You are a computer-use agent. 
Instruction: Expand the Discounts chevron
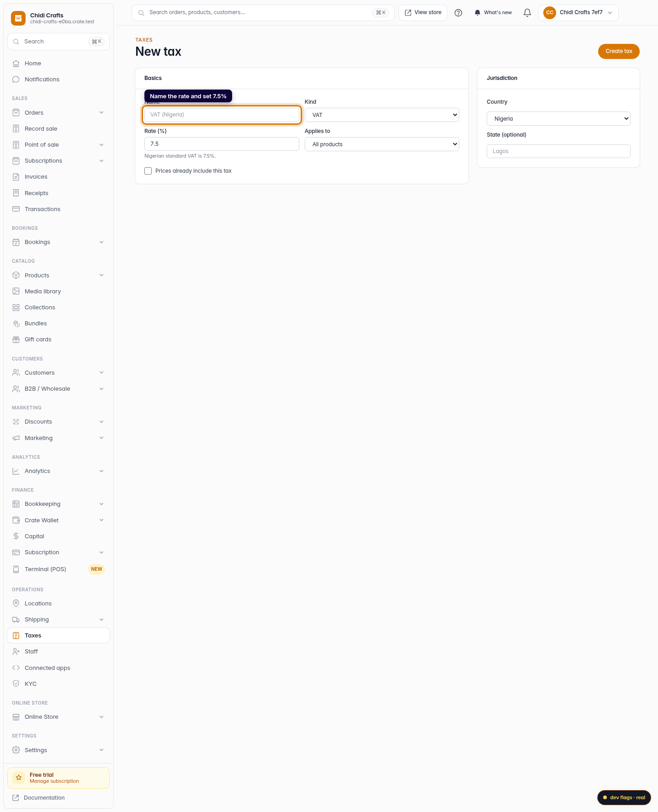click(x=101, y=422)
